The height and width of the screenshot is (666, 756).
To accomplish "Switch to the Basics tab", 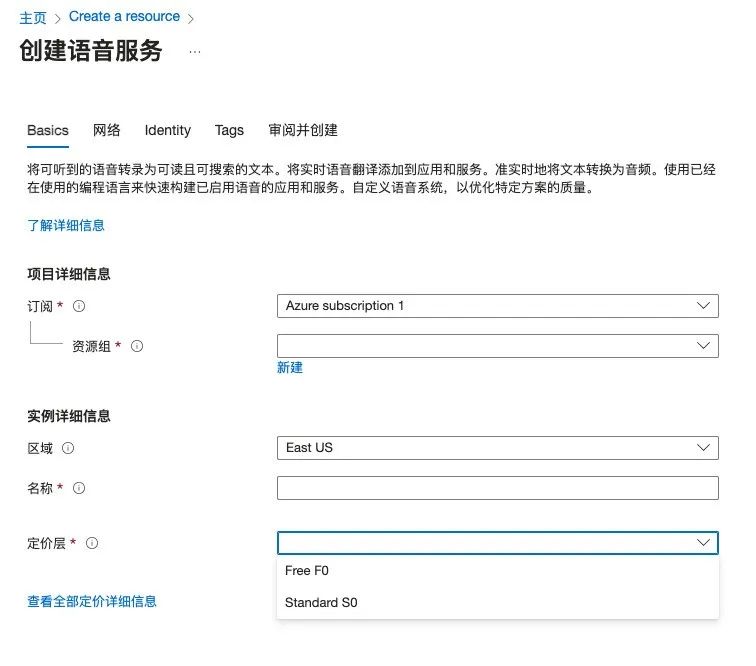I will (48, 131).
